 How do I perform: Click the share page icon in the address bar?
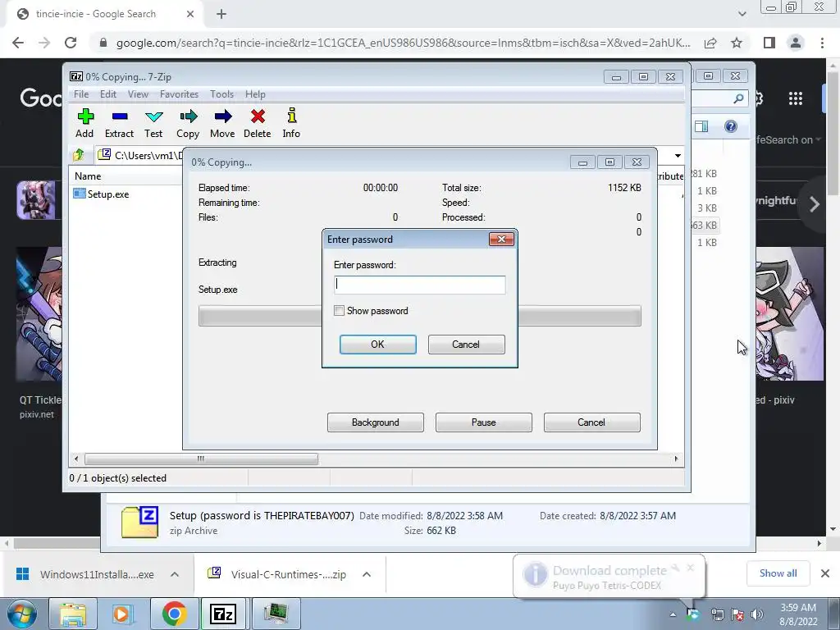click(710, 43)
